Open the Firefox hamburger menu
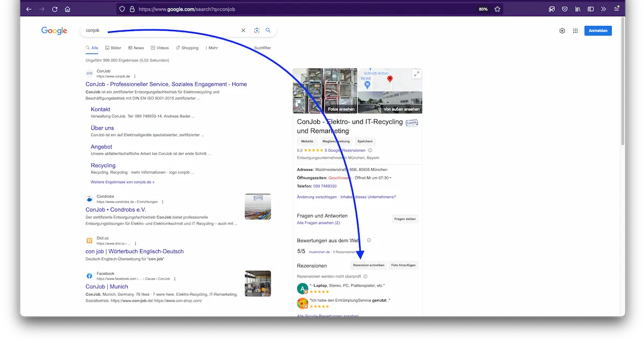Viewport: 644px width, 343px height. (617, 9)
